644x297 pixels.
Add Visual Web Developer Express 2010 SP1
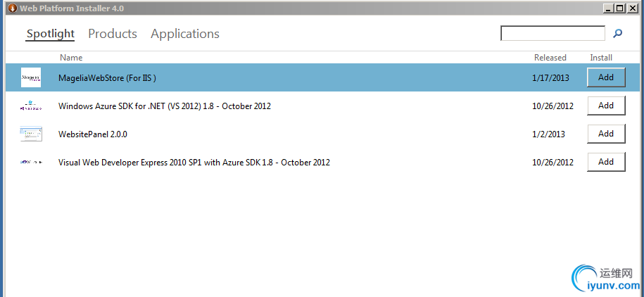[x=606, y=162]
